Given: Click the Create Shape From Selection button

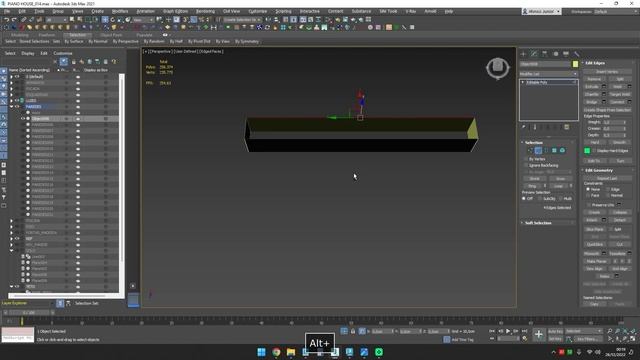Looking at the screenshot, I should 607,110.
